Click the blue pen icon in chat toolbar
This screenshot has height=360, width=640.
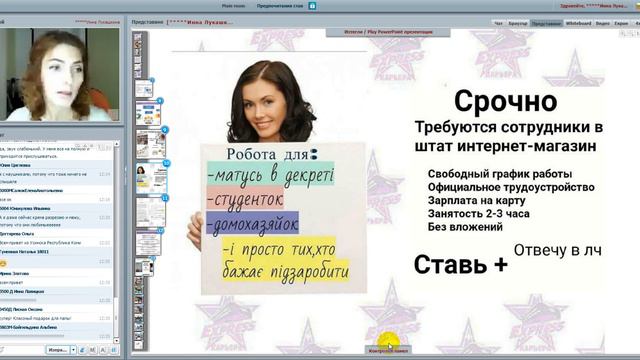(x=82, y=350)
